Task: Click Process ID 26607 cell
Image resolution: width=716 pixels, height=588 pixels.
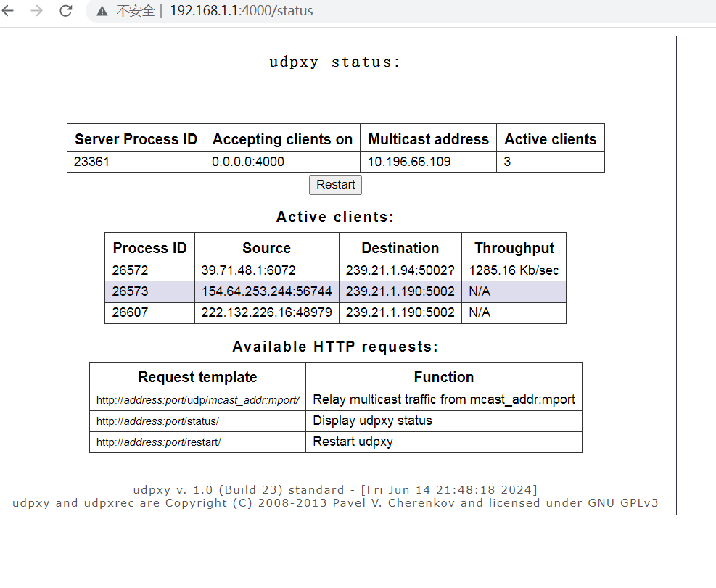Action: click(x=131, y=312)
